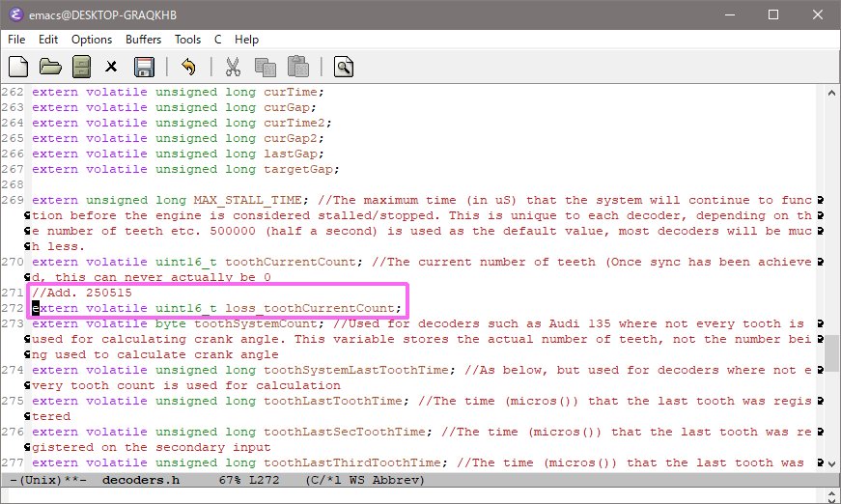Click the //Add. 250515 comment
This screenshot has width=841, height=504.
[x=81, y=293]
